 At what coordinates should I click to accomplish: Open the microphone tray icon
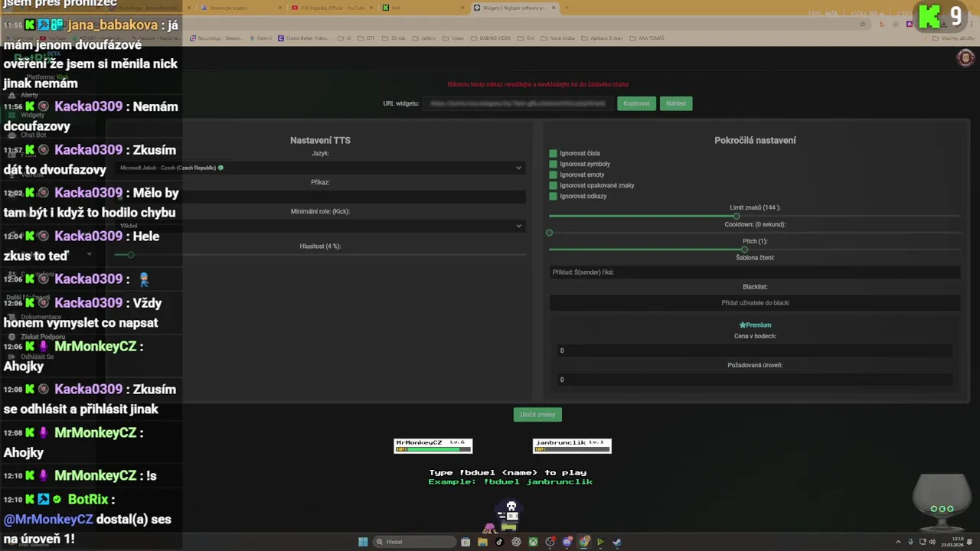(x=910, y=542)
